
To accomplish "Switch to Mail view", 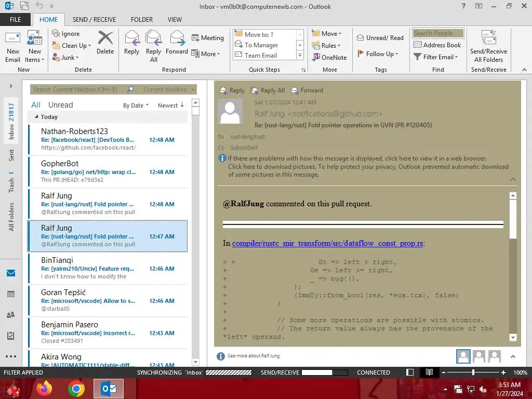I will 11,273.
